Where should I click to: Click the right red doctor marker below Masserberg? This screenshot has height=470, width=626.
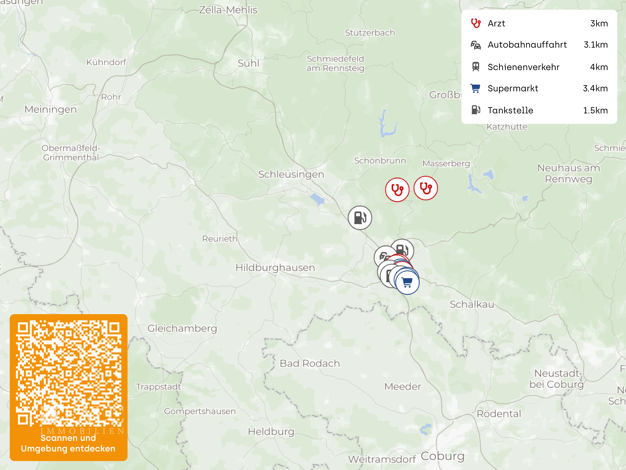pyautogui.click(x=426, y=188)
